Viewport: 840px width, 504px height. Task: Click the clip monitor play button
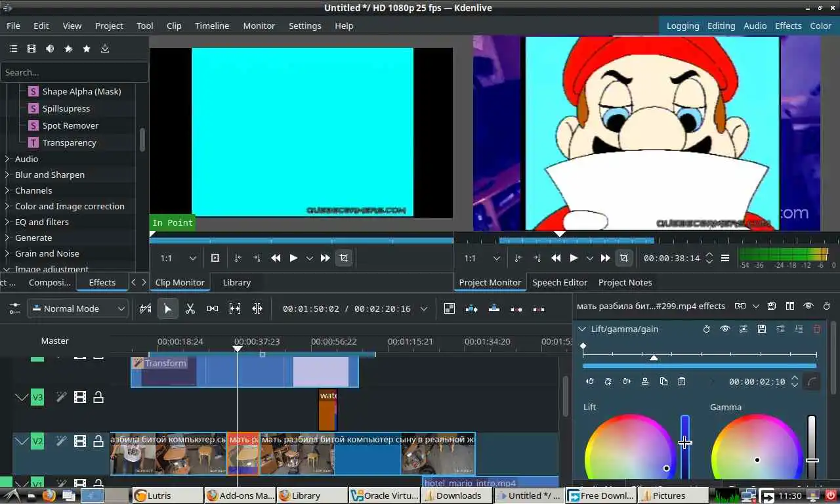click(293, 258)
